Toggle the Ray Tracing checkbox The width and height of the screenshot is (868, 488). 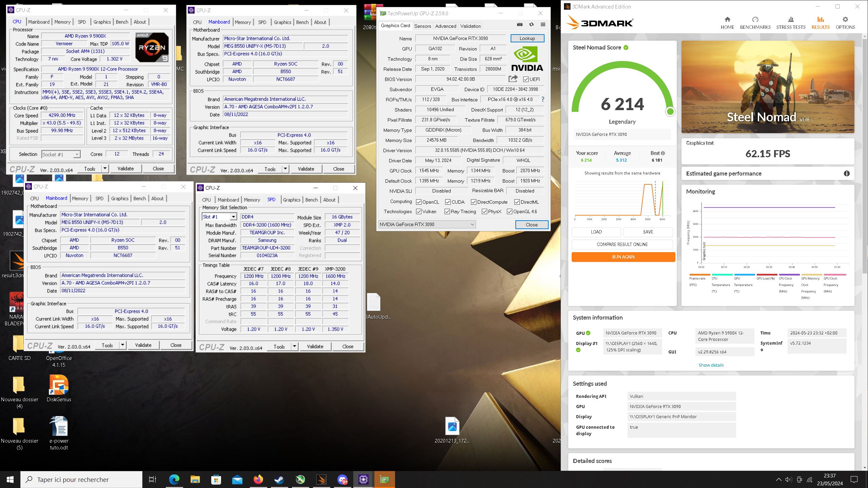pyautogui.click(x=447, y=211)
